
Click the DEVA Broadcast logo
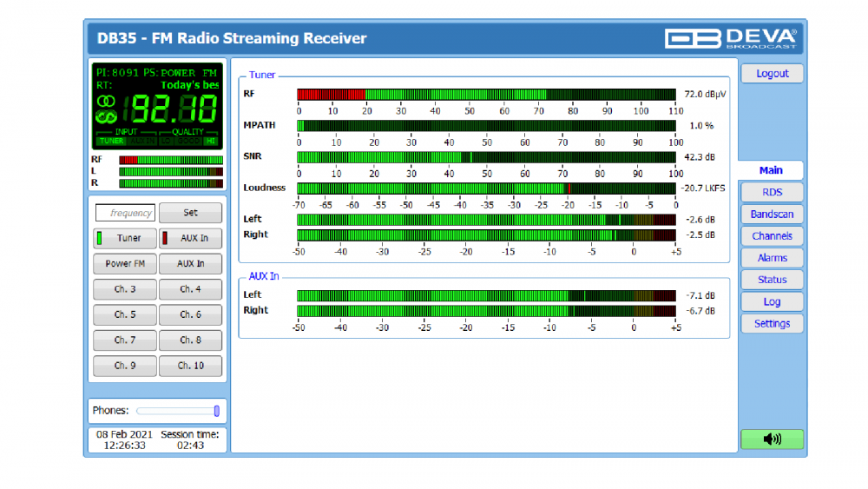pos(731,38)
